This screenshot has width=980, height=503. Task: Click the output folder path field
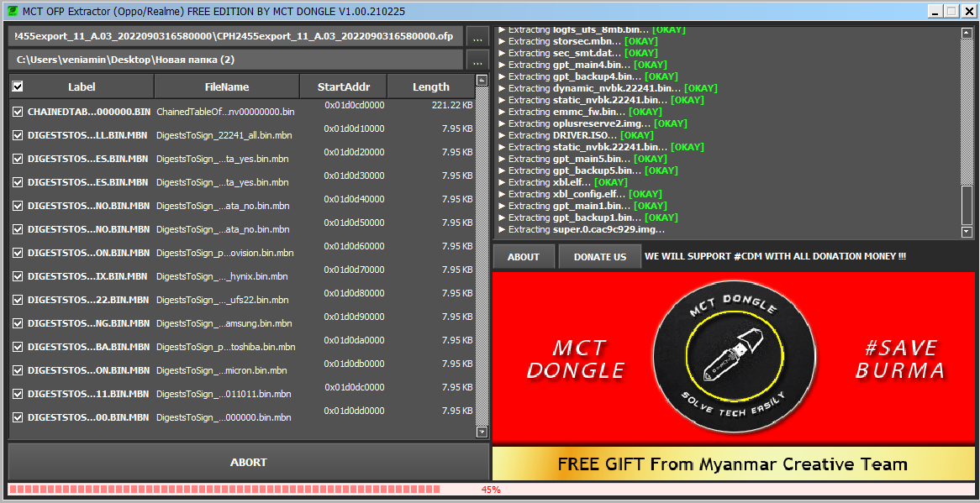235,60
